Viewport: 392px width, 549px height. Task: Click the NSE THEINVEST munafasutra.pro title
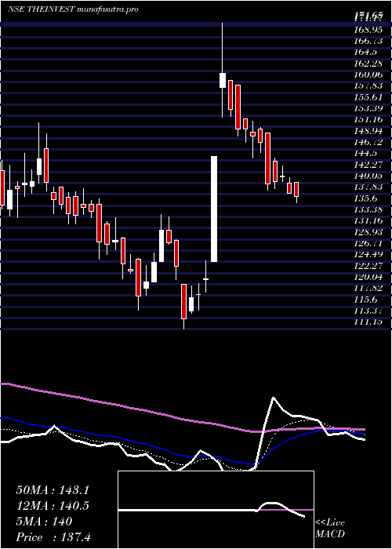[x=73, y=9]
